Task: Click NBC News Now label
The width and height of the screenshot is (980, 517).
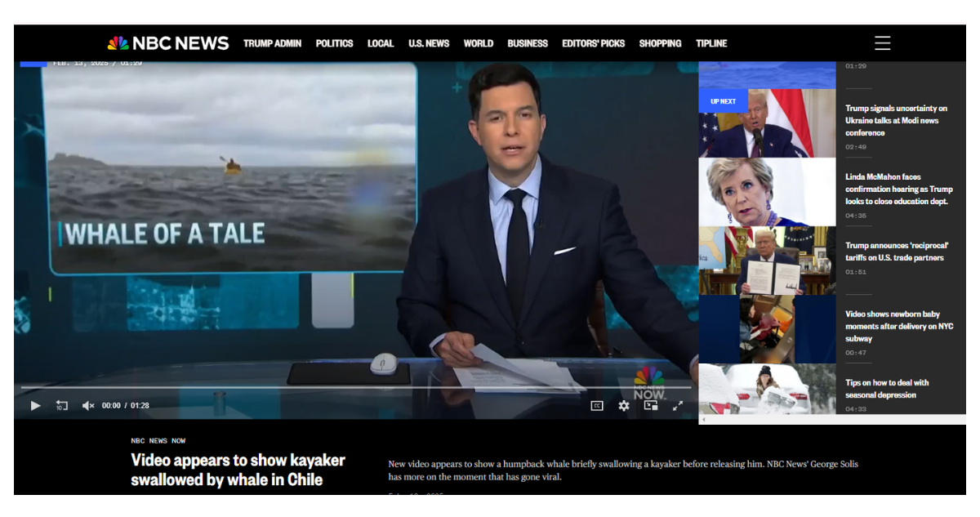Action: tap(158, 441)
